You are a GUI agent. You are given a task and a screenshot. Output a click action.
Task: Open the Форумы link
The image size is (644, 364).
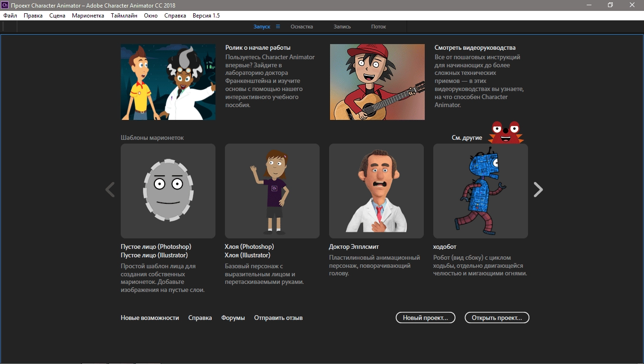pyautogui.click(x=233, y=318)
